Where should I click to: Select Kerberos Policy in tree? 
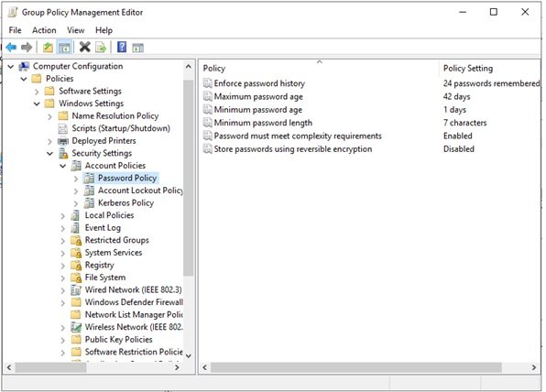point(126,202)
